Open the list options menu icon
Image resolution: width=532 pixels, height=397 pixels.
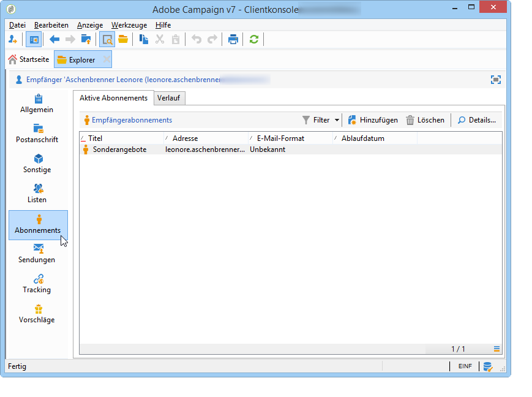(x=496, y=349)
